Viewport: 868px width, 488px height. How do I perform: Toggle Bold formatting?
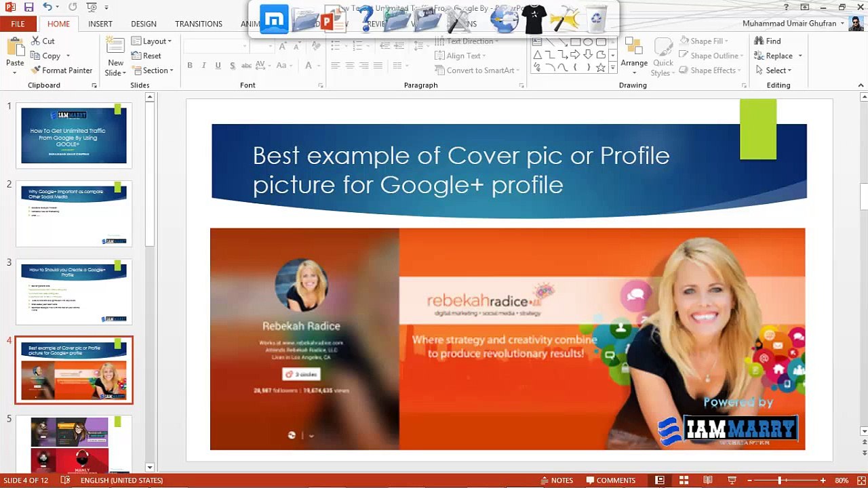(x=190, y=66)
